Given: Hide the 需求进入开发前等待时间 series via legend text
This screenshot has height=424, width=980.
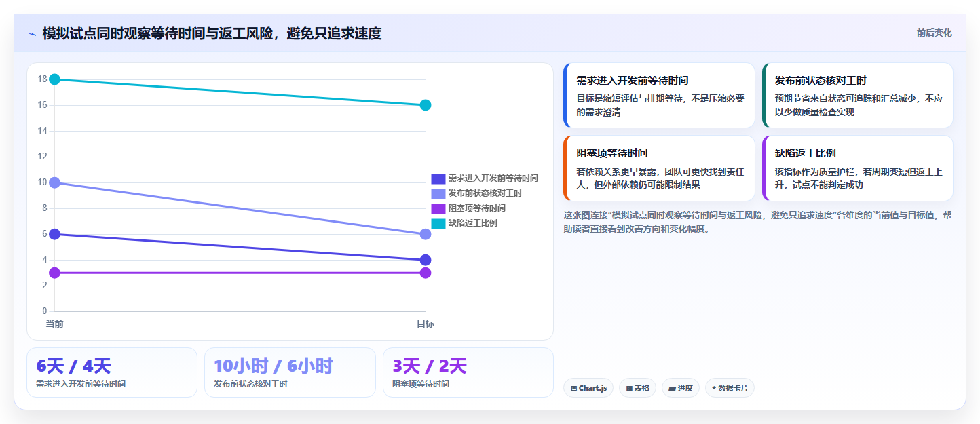Looking at the screenshot, I should 493,178.
